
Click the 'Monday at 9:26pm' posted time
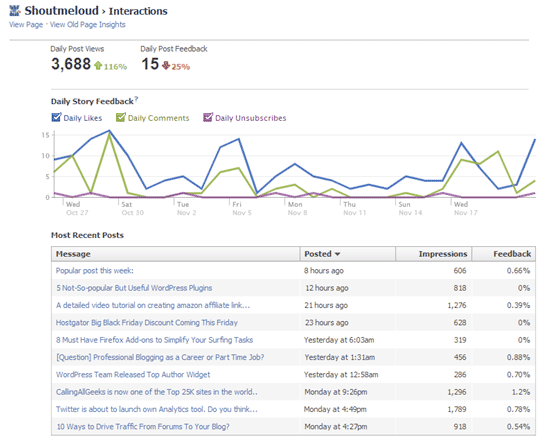pos(336,392)
